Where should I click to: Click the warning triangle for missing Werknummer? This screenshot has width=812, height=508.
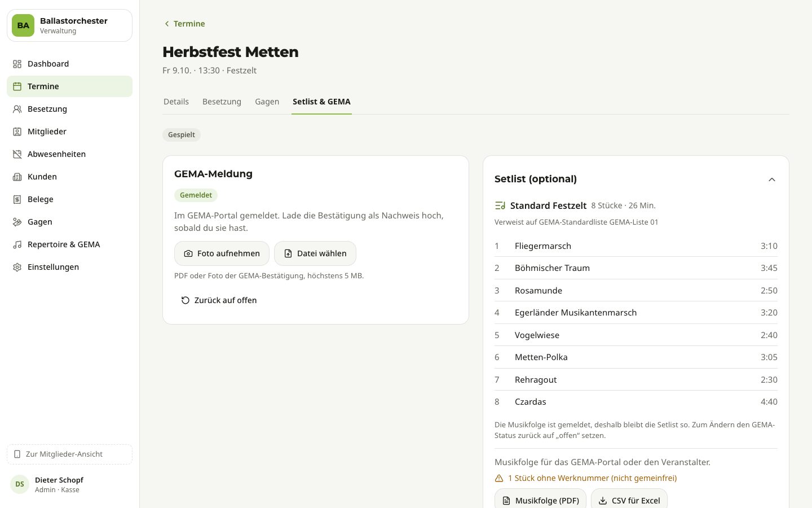coord(499,478)
